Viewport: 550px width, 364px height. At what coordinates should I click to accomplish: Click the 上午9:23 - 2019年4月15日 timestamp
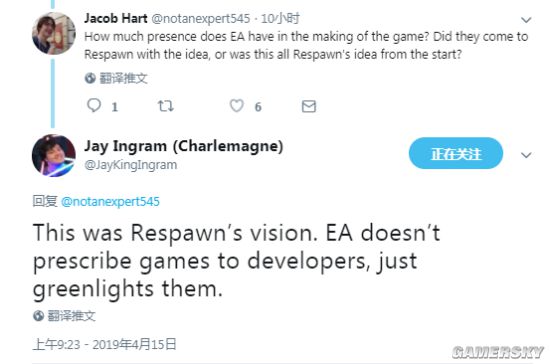105,344
